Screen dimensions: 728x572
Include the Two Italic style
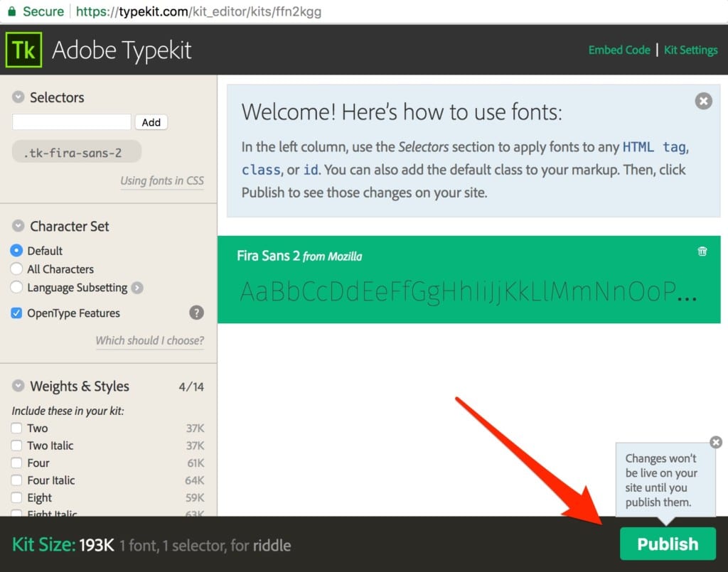tap(16, 446)
